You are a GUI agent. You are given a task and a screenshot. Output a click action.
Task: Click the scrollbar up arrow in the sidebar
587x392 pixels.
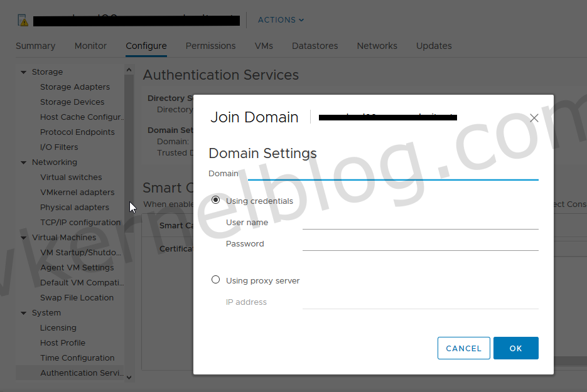(129, 70)
